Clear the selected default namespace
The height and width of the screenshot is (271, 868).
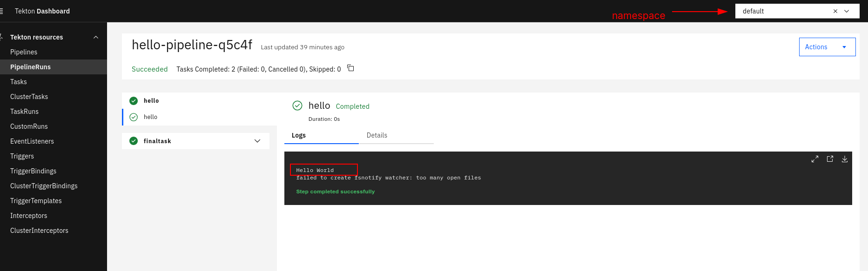tap(835, 11)
